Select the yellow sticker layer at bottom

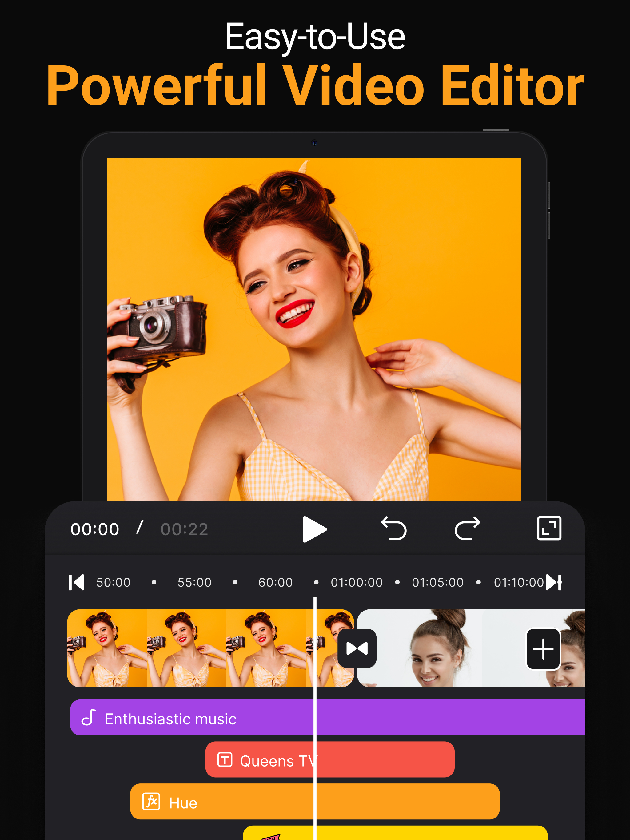click(418, 833)
